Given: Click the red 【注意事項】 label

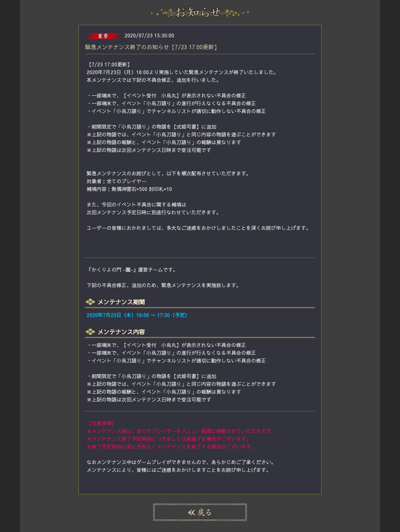Looking at the screenshot, I should (x=101, y=423).
